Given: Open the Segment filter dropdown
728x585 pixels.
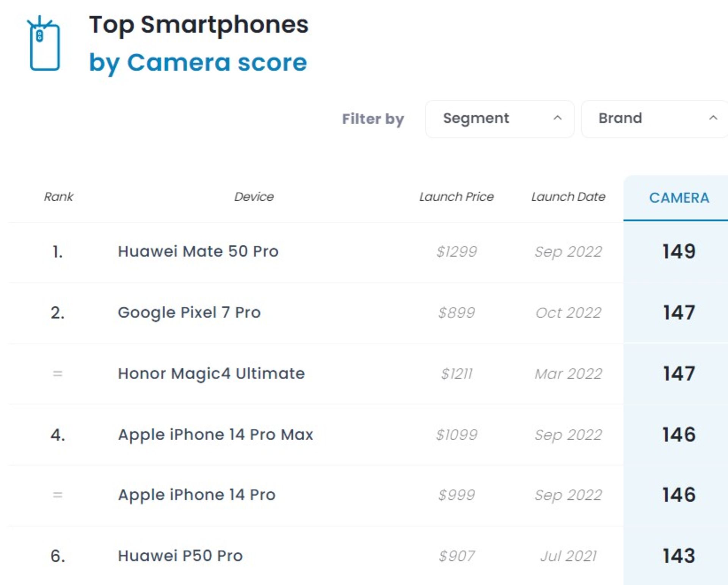Looking at the screenshot, I should pyautogui.click(x=500, y=119).
